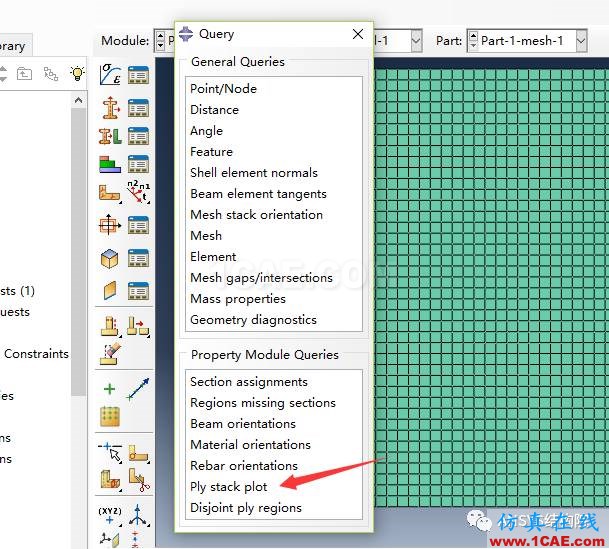Click the Constraints item in model tree
The height and width of the screenshot is (549, 609).
coord(36,354)
